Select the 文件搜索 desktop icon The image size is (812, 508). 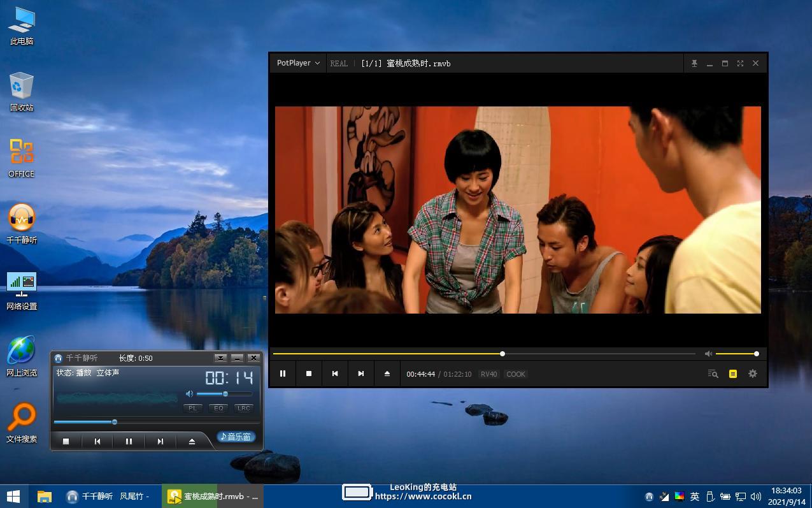tap(22, 424)
